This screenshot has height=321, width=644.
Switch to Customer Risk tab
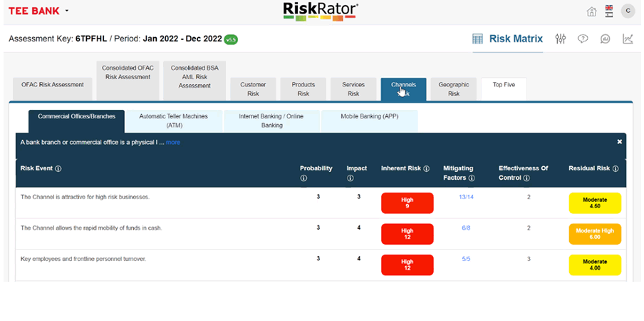(253, 88)
